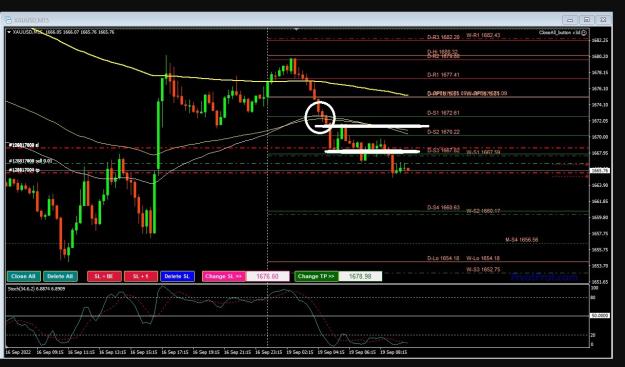Click the D-R1 1677.41 pivot label

443,75
